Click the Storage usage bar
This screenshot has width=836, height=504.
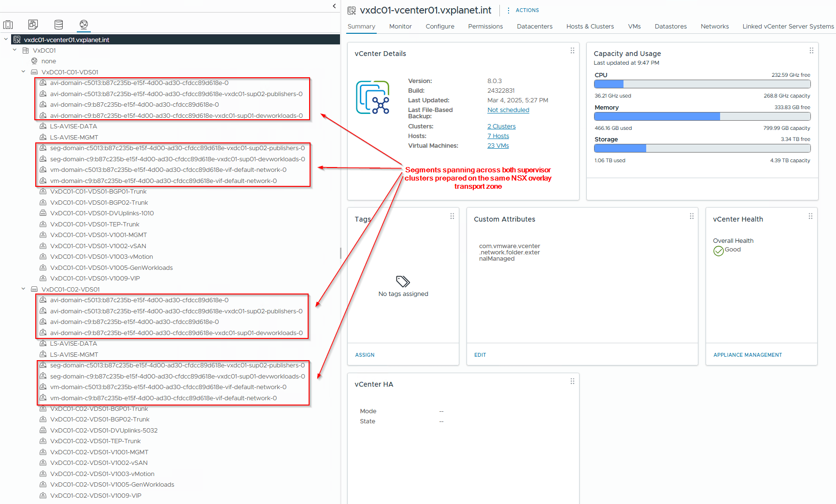click(702, 148)
